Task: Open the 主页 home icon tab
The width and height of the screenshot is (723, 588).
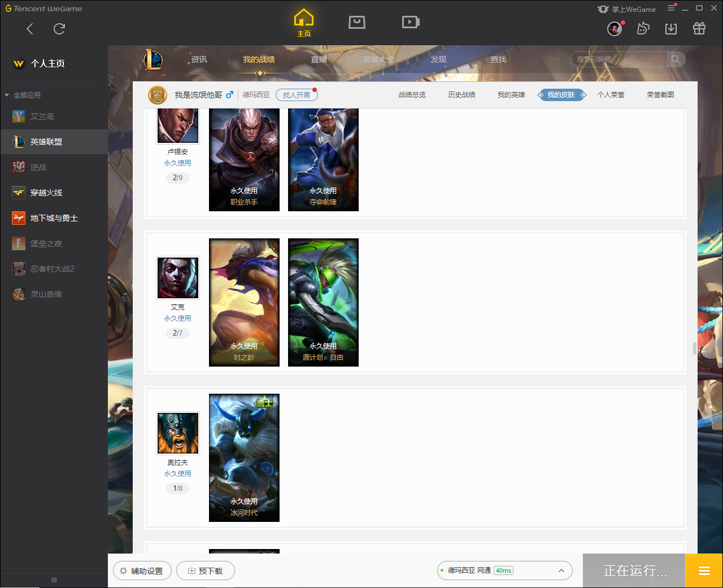Action: (304, 23)
